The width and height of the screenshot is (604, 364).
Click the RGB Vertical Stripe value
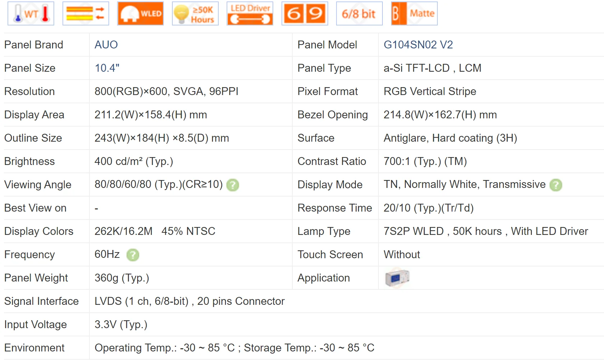pyautogui.click(x=430, y=91)
